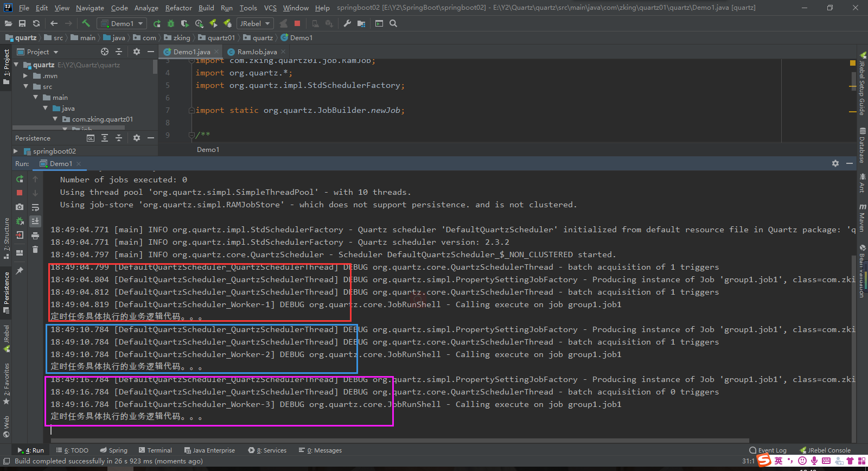The width and height of the screenshot is (868, 471).
Task: Dump threads with the camera icon
Action: 20,207
